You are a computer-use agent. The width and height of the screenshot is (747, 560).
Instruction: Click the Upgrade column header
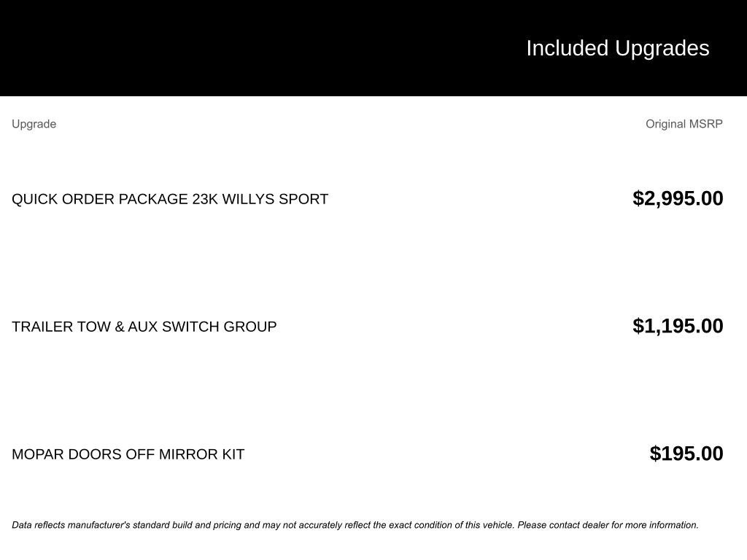pos(34,124)
